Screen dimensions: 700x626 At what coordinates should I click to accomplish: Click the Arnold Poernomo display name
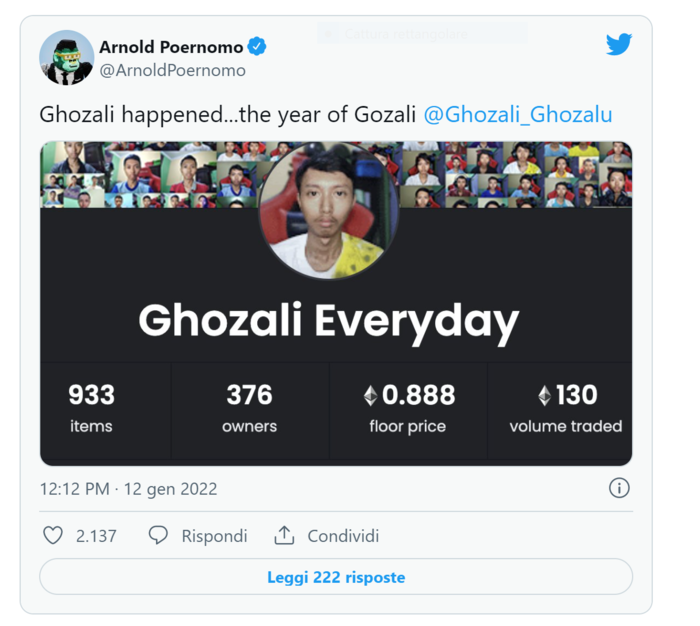(x=171, y=47)
